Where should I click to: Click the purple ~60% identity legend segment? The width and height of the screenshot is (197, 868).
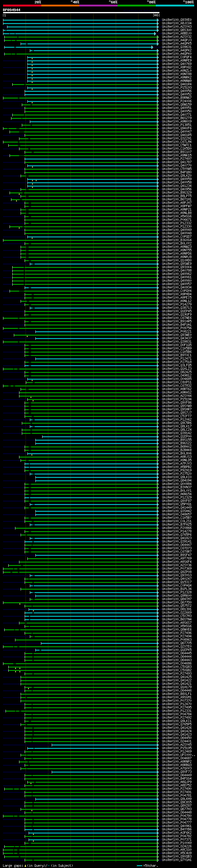(x=99, y=6)
